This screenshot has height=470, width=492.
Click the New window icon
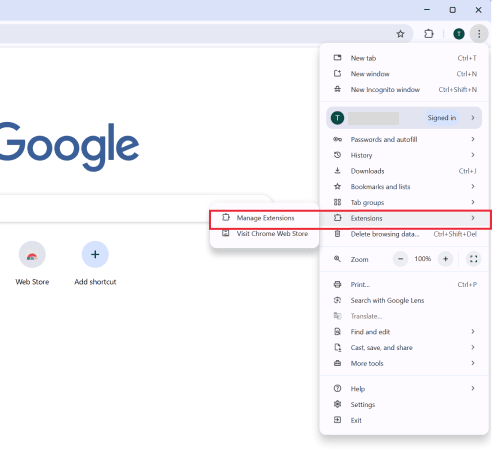point(337,73)
